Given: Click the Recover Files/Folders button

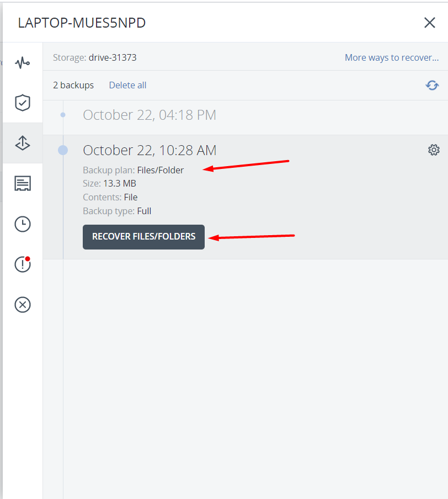Looking at the screenshot, I should [x=143, y=237].
